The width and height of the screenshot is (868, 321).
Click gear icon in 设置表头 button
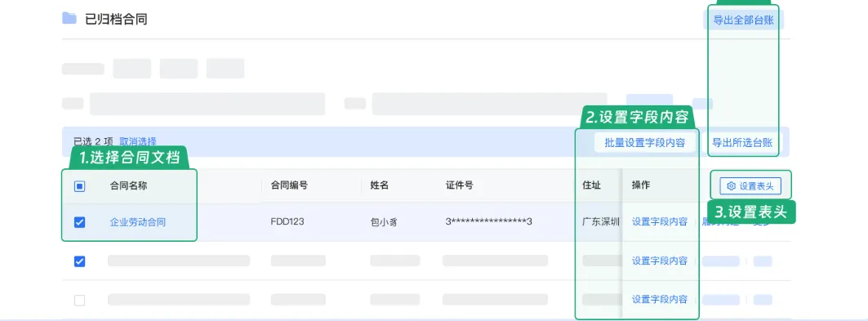(731, 186)
